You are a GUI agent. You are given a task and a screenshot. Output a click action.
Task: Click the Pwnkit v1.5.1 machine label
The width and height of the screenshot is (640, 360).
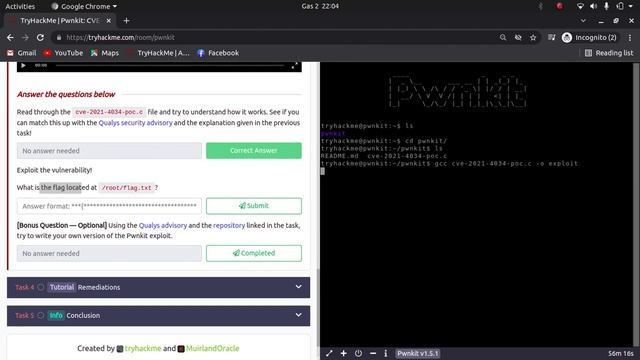[418, 353]
